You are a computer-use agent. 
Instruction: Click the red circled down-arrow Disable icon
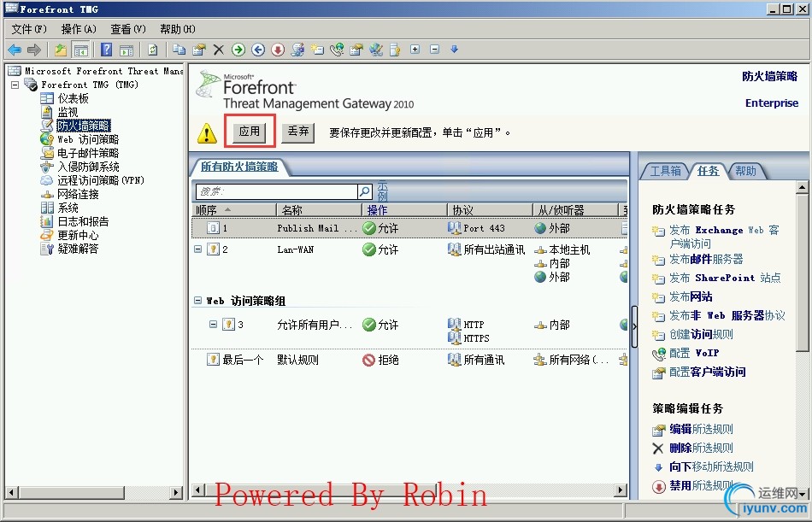[278, 50]
